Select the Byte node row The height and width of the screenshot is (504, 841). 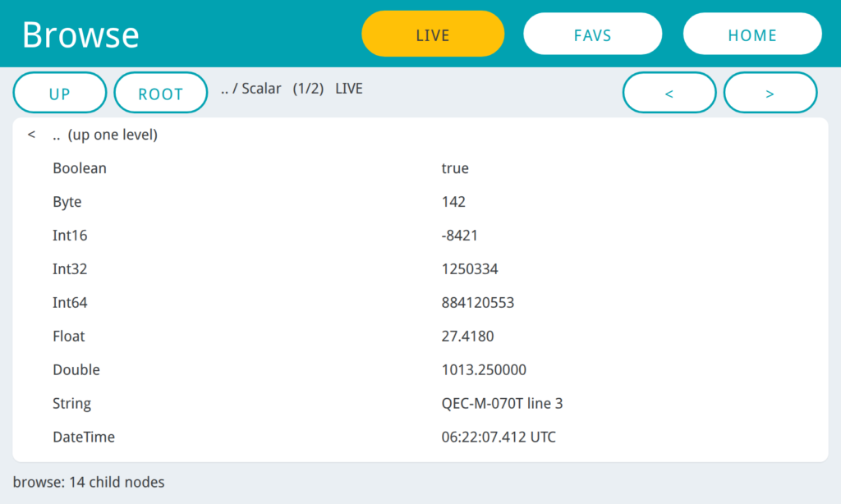pyautogui.click(x=420, y=202)
